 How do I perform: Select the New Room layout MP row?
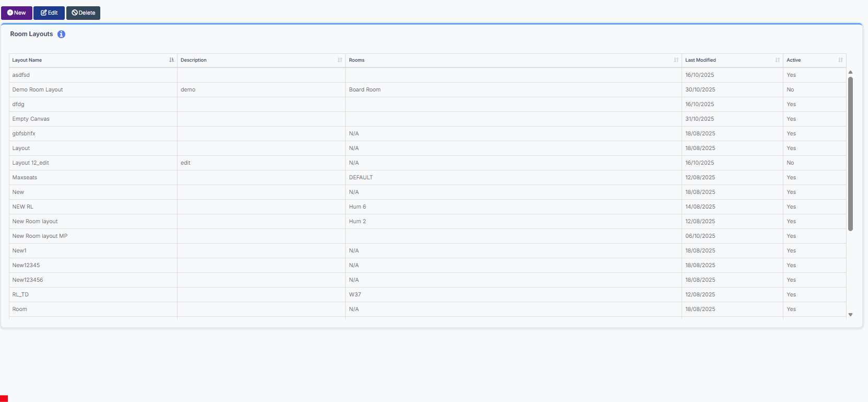tap(40, 236)
